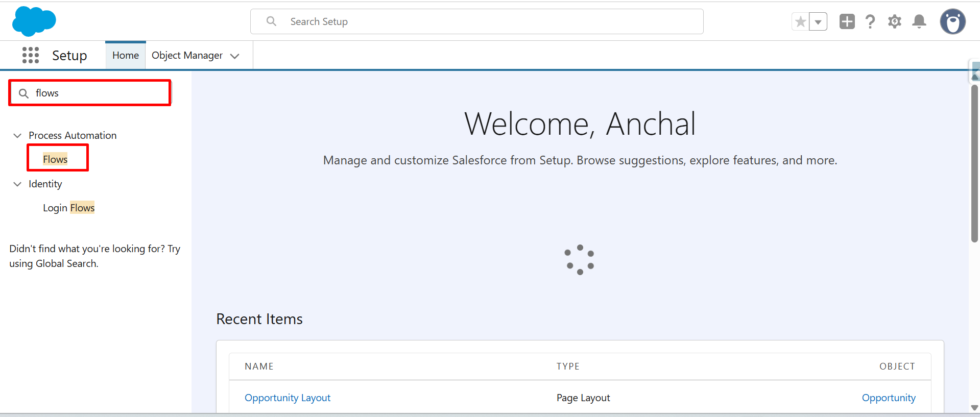Open the user profile avatar
This screenshot has height=417, width=980.
click(x=953, y=21)
